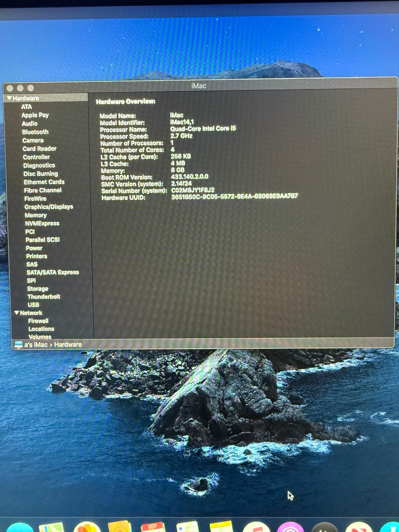Click the Network header label in sidebar
Image resolution: width=399 pixels, height=532 pixels.
pos(31,313)
